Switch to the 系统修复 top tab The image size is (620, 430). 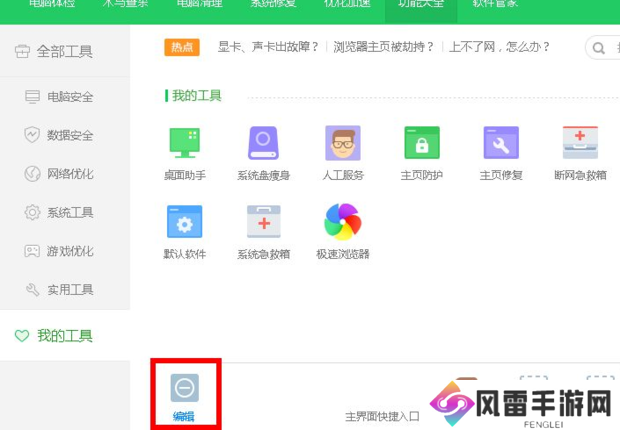coord(273,4)
